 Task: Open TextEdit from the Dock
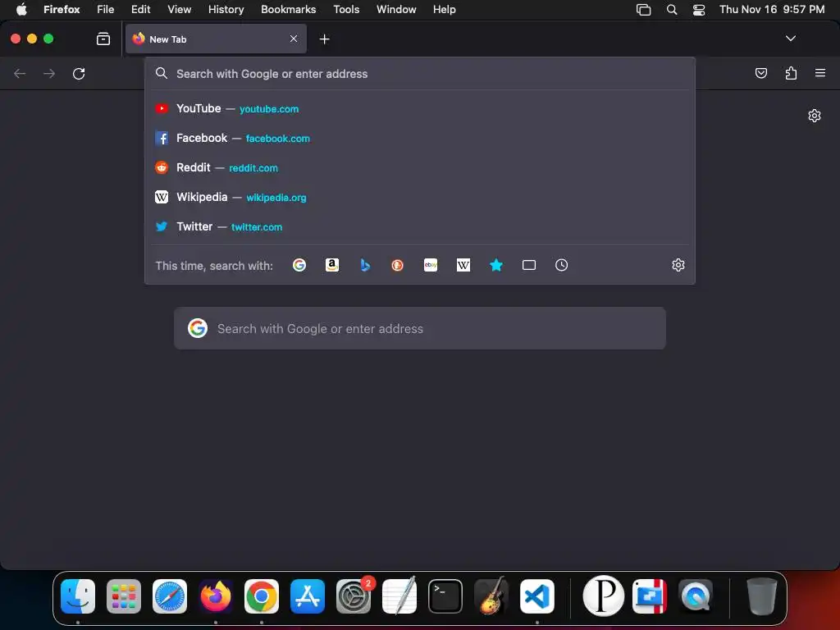399,596
